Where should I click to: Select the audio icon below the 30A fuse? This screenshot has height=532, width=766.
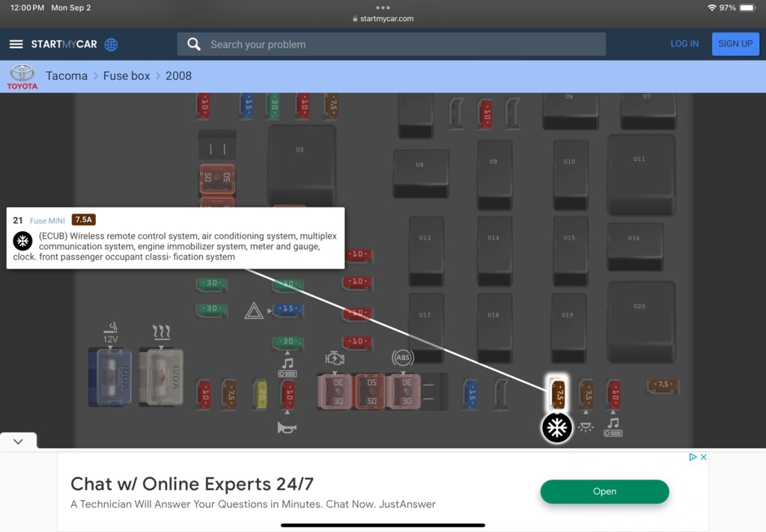coord(288,367)
